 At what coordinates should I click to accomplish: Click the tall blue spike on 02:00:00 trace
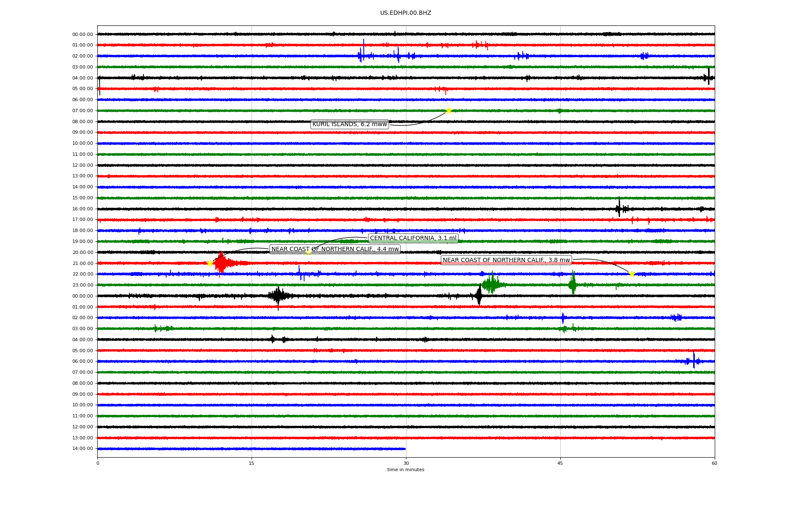[363, 50]
